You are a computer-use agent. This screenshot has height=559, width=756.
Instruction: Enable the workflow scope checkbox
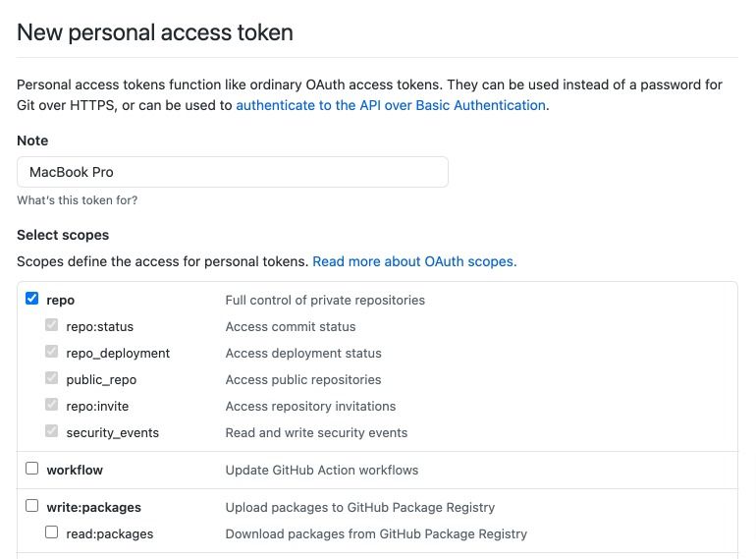pos(32,469)
